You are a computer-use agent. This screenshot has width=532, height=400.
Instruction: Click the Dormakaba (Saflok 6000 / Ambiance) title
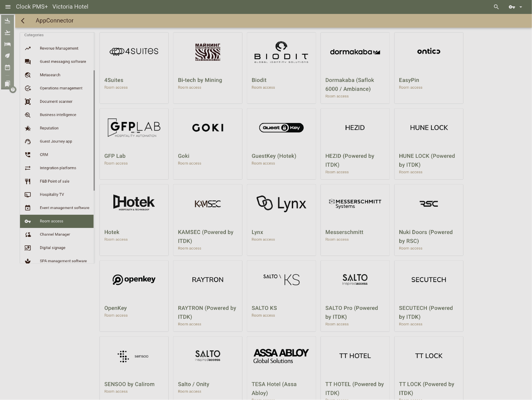pyautogui.click(x=349, y=84)
